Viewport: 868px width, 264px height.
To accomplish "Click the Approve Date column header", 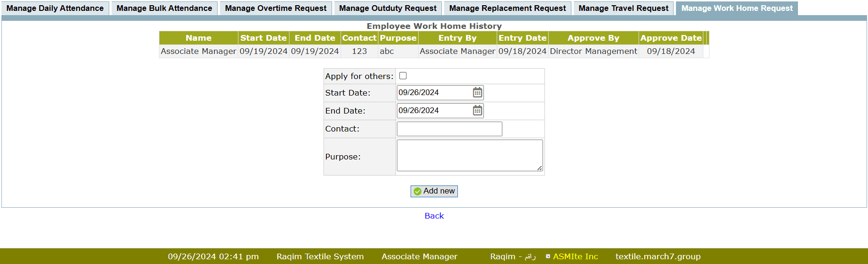I will pyautogui.click(x=670, y=38).
